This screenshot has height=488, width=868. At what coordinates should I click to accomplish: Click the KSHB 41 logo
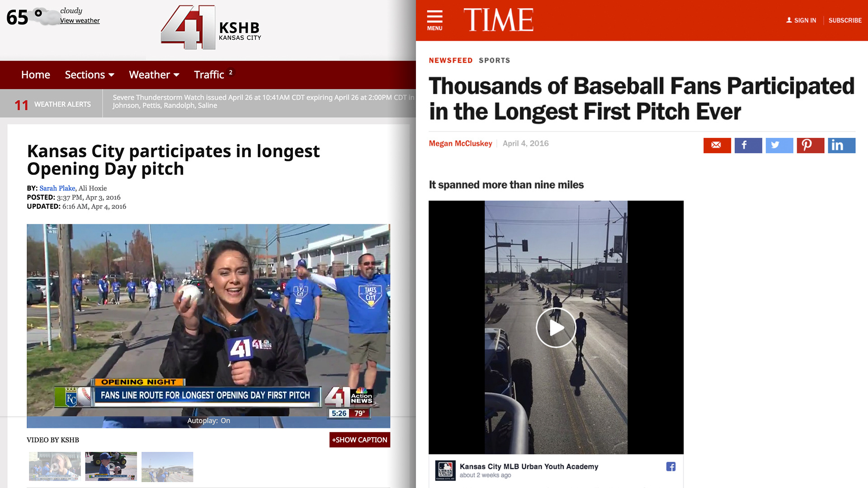click(x=211, y=28)
